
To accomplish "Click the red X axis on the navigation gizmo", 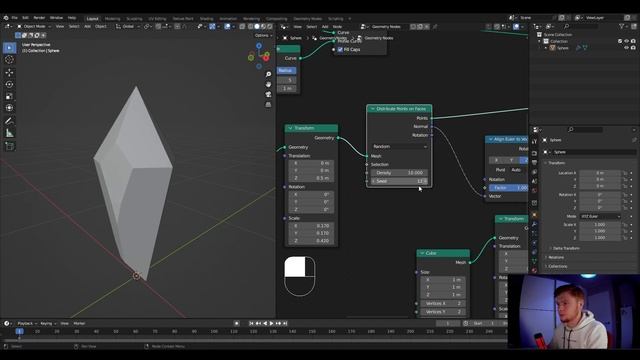I will (x=266, y=58).
